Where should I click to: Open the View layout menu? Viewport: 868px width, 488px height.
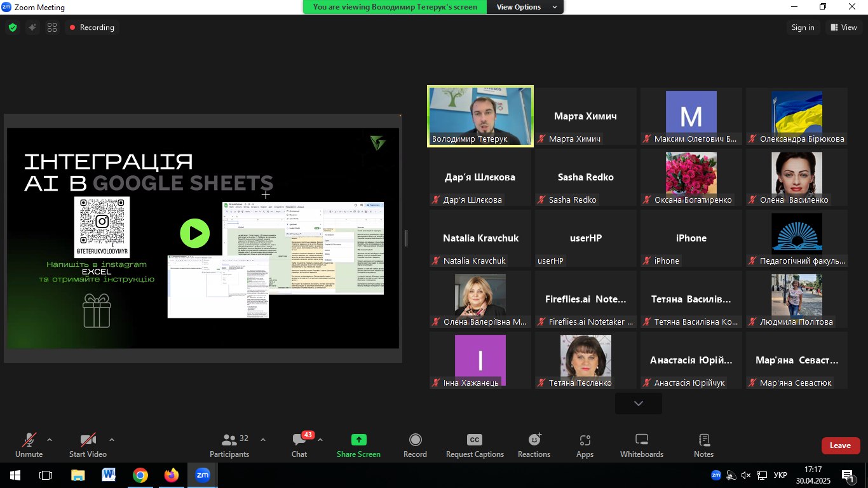(844, 27)
